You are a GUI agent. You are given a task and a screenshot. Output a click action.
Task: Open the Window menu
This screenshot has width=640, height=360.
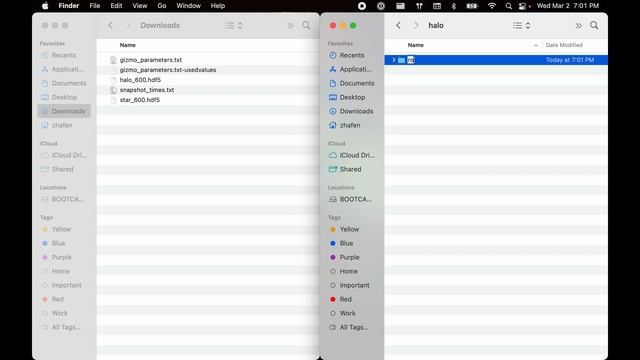point(189,6)
